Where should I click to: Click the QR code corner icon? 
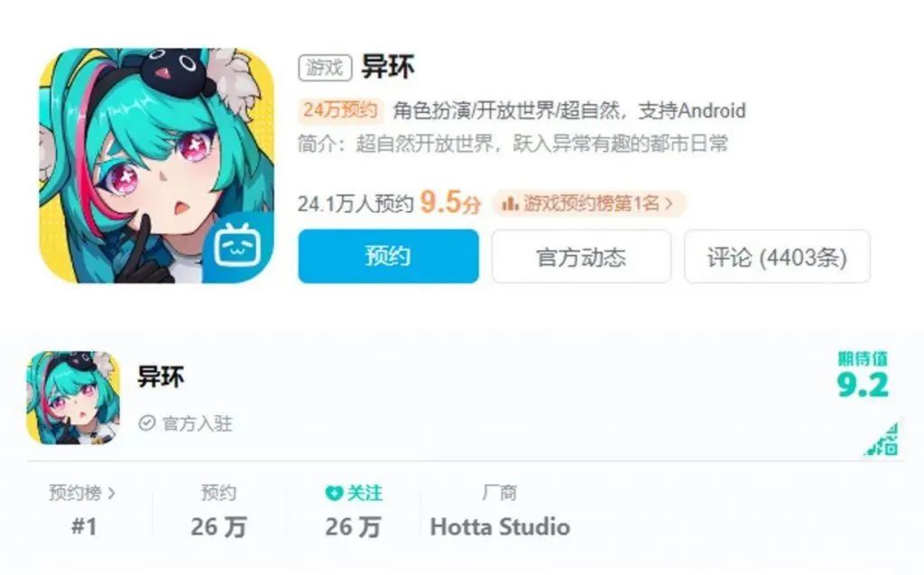point(882,440)
